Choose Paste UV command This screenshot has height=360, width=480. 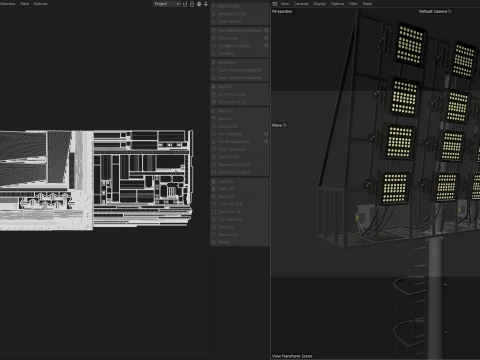240,189
